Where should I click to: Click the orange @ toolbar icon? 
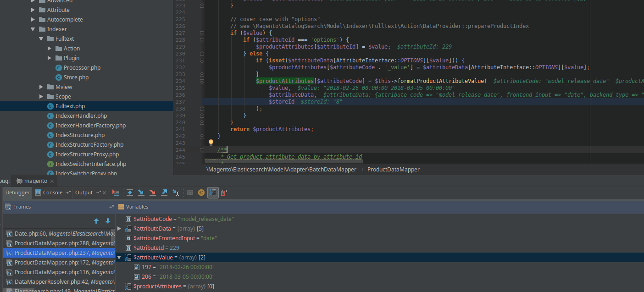(201, 193)
